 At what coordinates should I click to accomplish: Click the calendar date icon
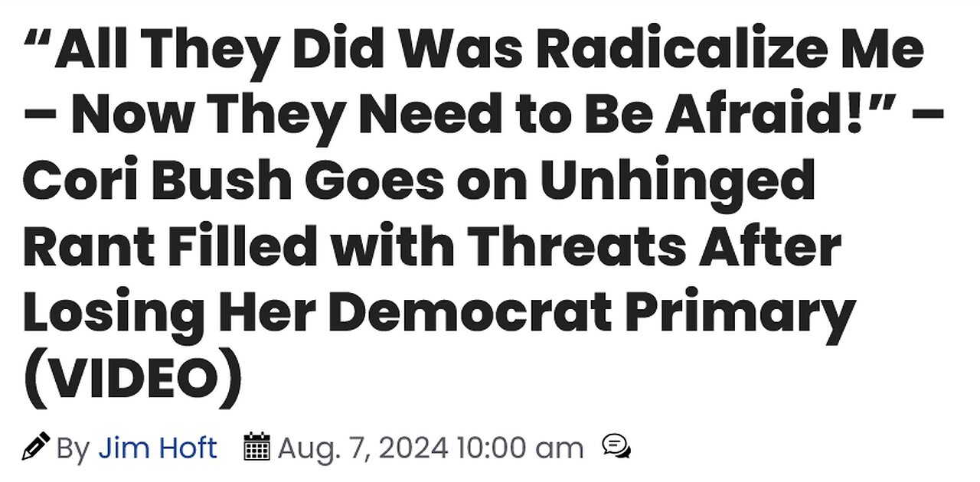pos(256,447)
